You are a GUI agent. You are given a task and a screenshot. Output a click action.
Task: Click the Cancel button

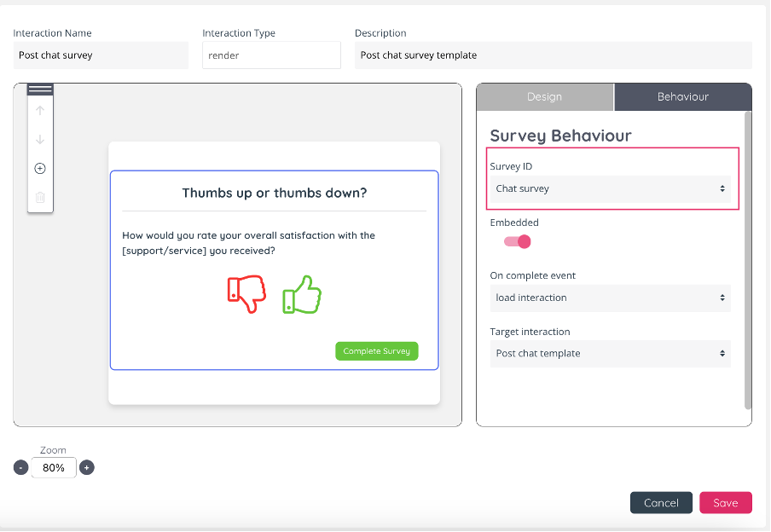(661, 503)
